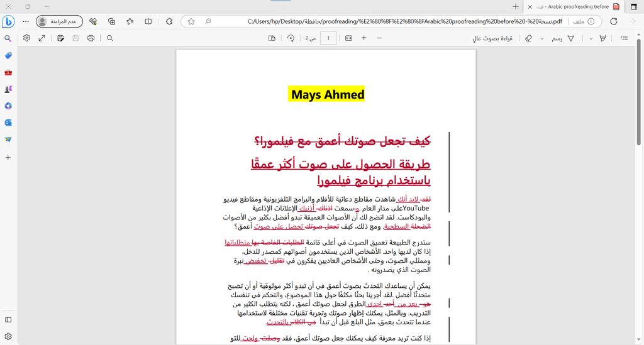
Task: View site information for the file (ملف)
Action: click(x=584, y=21)
